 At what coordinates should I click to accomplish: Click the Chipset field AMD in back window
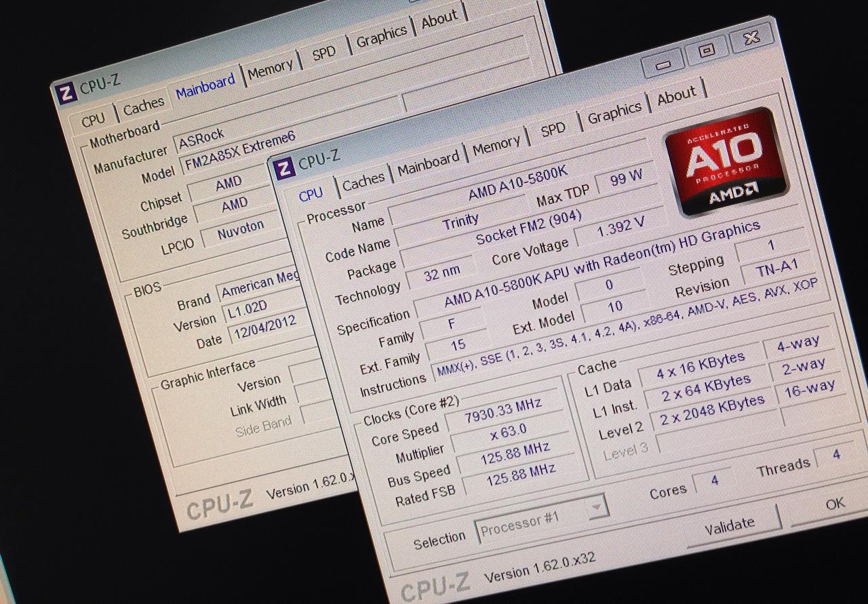[229, 183]
